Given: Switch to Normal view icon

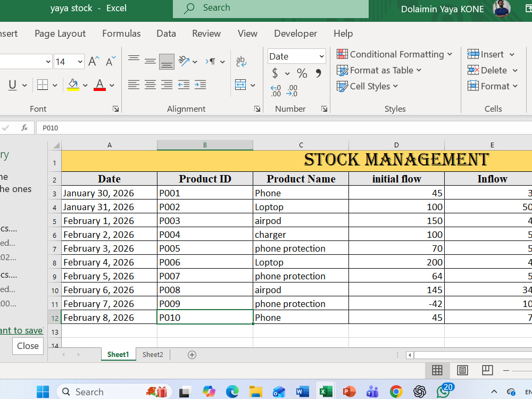Looking at the screenshot, I should [437, 370].
